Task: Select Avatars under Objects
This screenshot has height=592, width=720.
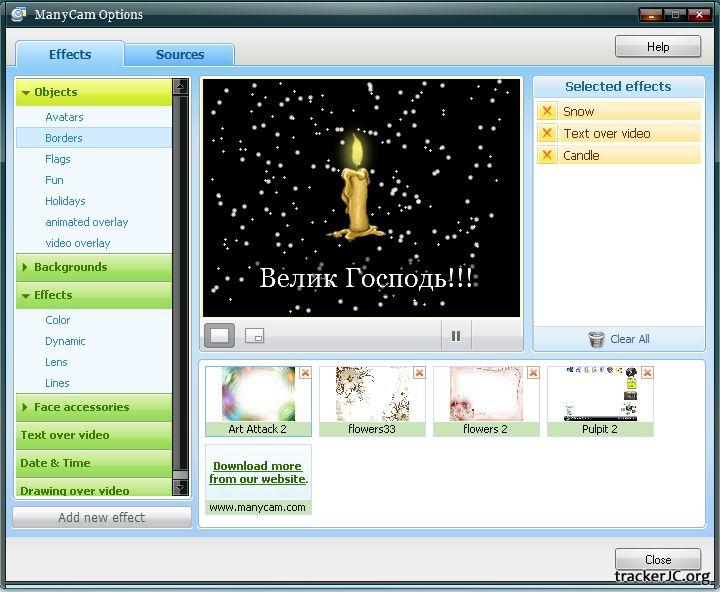Action: click(x=64, y=117)
